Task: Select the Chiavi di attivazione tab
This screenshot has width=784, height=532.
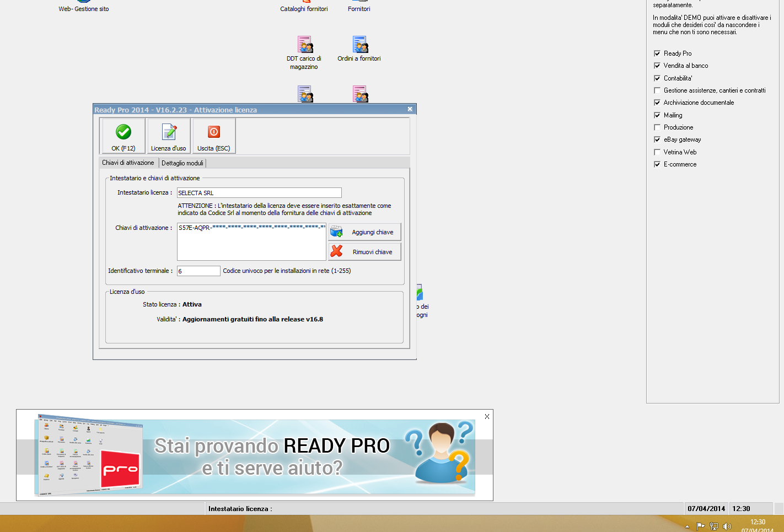Action: 128,163
